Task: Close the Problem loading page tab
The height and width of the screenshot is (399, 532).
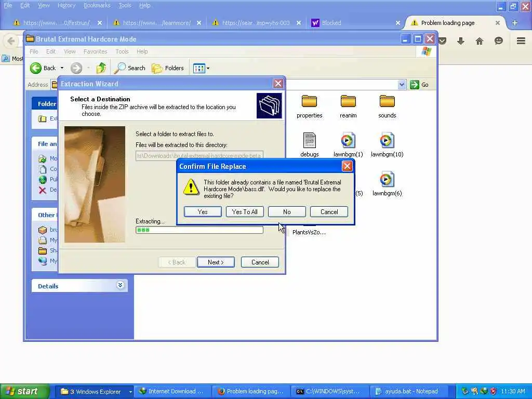Action: click(x=497, y=23)
